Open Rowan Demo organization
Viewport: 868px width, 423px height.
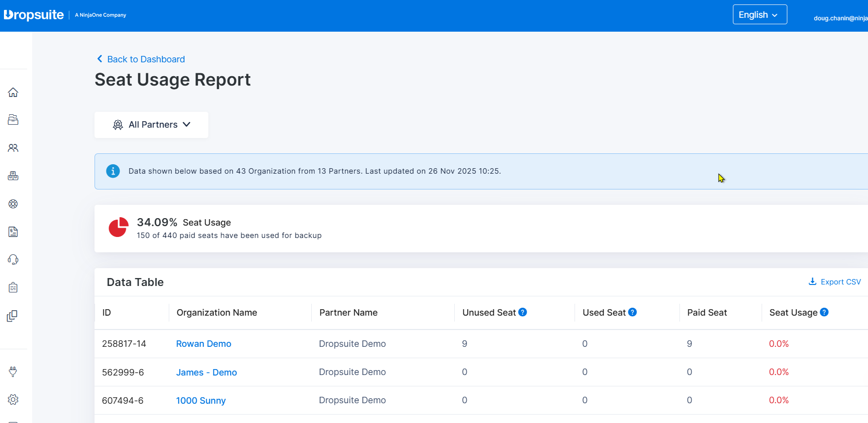[x=203, y=344]
